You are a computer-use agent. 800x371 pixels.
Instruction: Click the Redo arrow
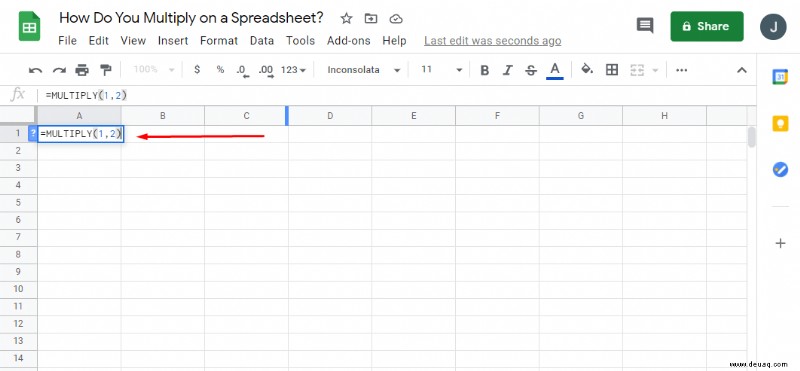pyautogui.click(x=59, y=70)
